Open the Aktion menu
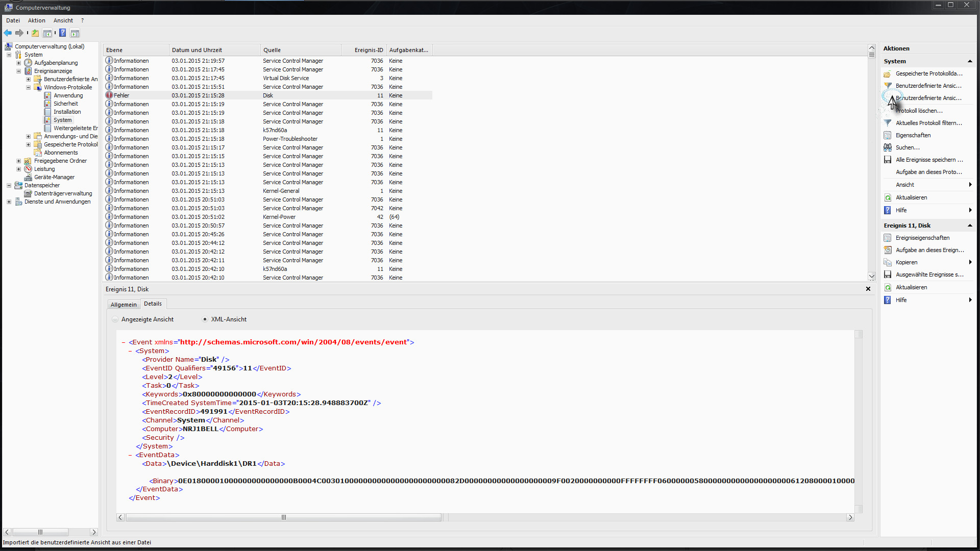 [x=36, y=20]
